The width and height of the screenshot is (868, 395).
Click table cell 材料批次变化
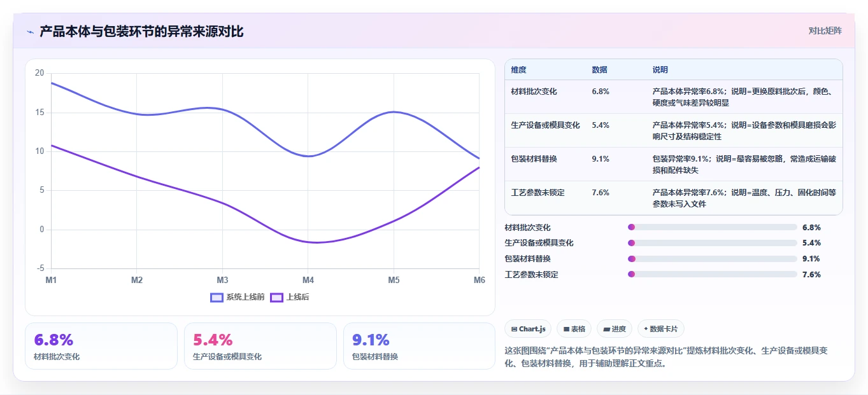534,92
